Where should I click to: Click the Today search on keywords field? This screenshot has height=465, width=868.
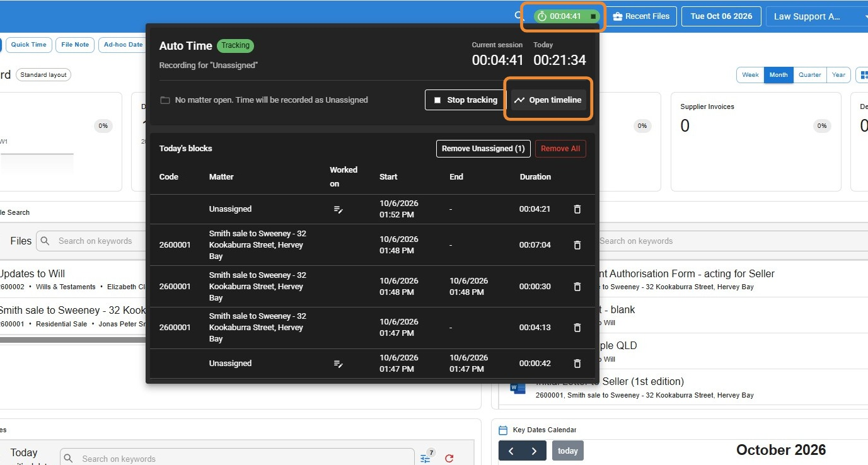pyautogui.click(x=237, y=459)
